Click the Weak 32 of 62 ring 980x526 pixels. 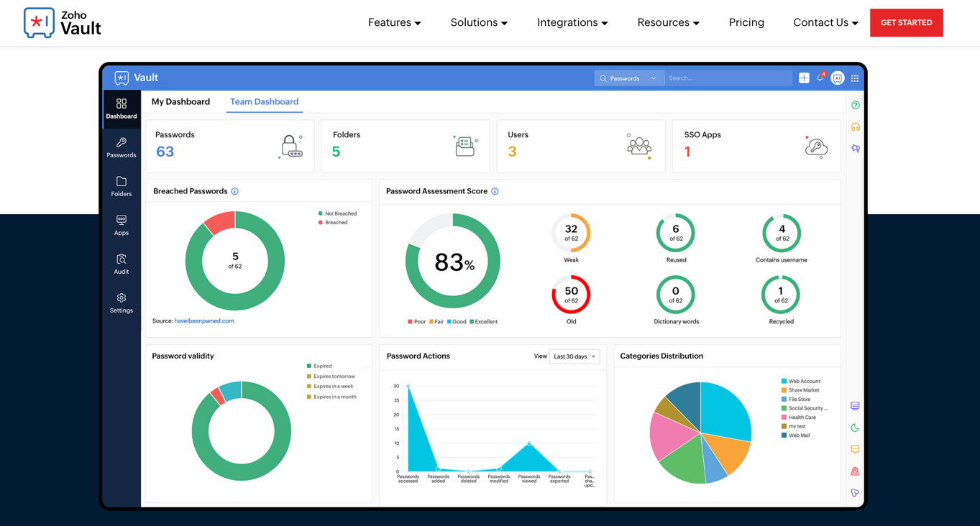tap(571, 233)
